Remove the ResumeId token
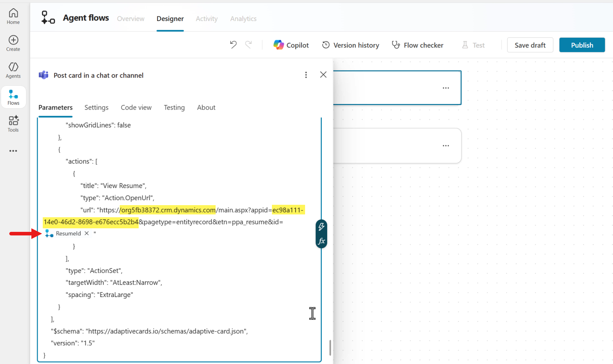 (x=87, y=233)
